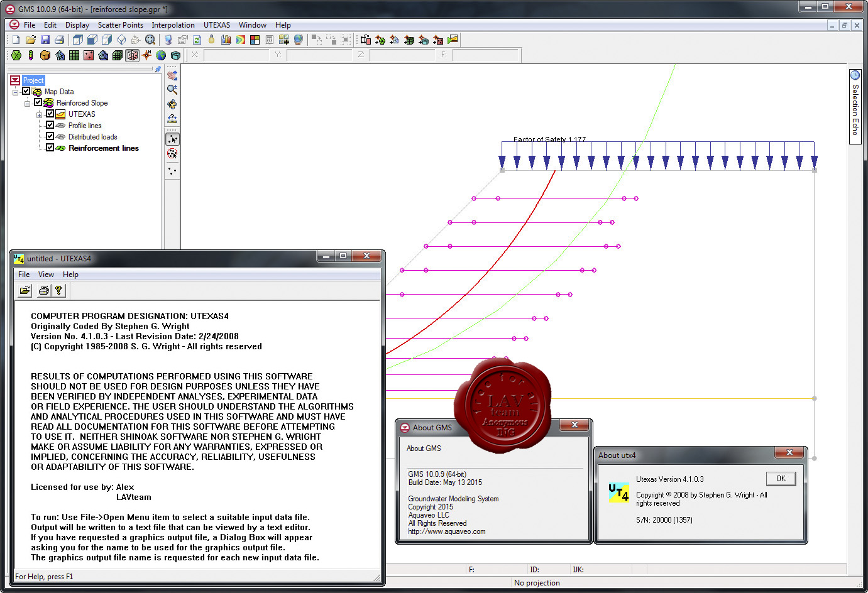
Task: Expand the UTEXAS tree node
Action: (39, 114)
